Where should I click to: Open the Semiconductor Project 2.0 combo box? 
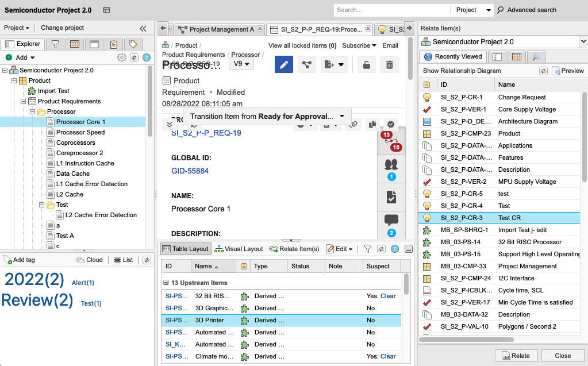[503, 41]
